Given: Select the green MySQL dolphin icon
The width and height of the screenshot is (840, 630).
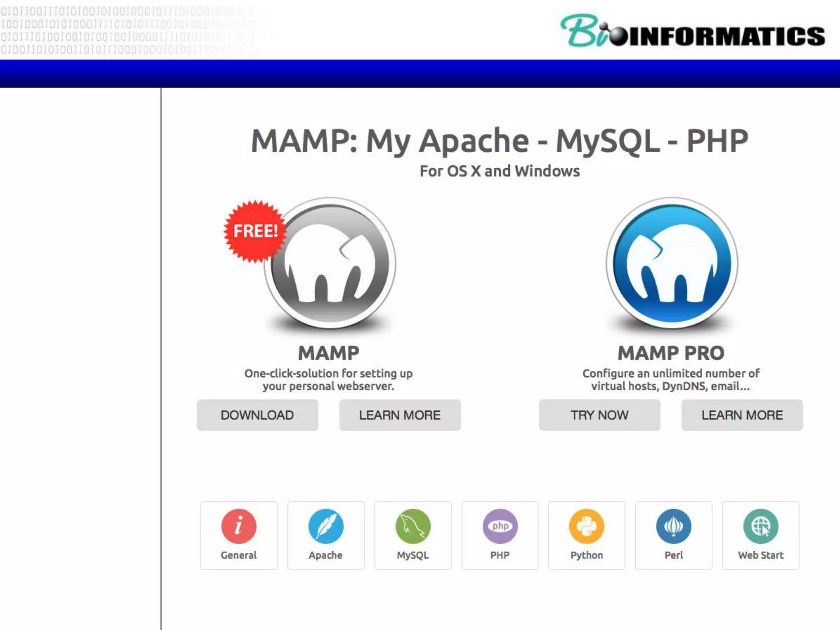Looking at the screenshot, I should pyautogui.click(x=413, y=526).
